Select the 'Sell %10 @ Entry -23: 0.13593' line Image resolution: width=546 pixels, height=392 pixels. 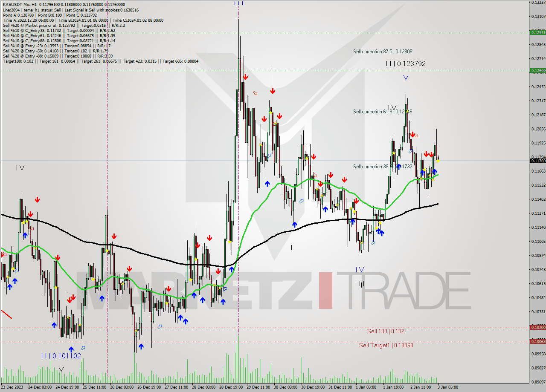tap(57, 46)
